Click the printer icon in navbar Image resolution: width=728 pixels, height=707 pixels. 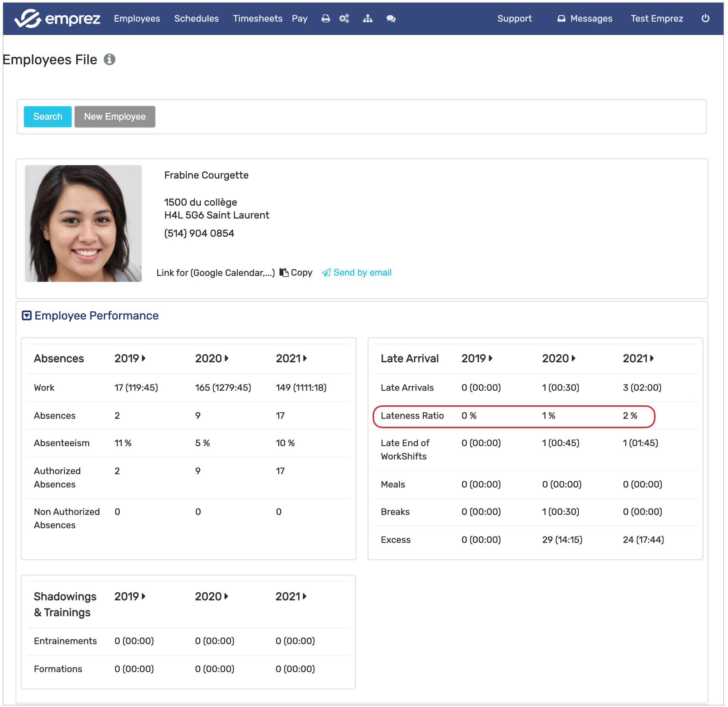(x=326, y=19)
